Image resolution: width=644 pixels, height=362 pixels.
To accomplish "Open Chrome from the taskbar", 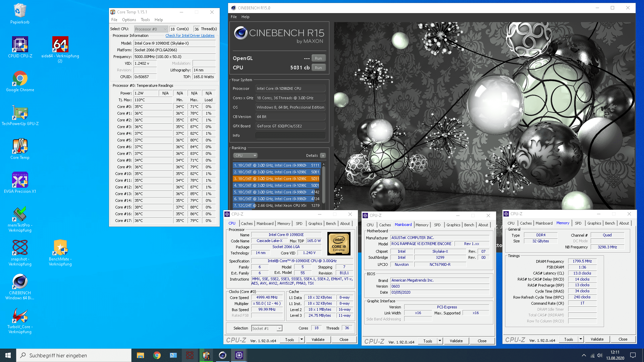I will [x=157, y=355].
